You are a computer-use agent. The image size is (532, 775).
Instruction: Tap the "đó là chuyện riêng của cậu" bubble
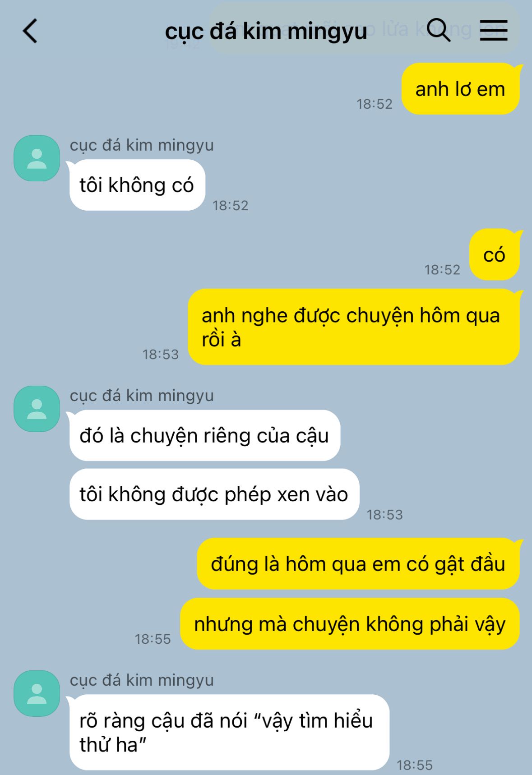204,435
